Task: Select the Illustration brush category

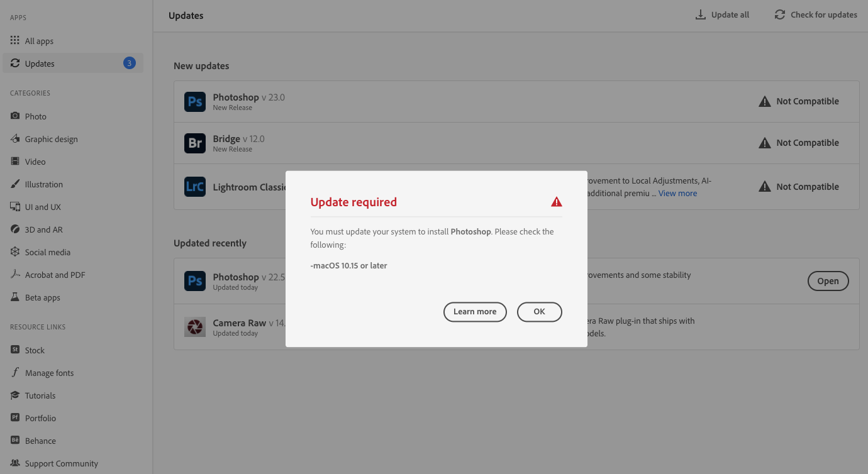Action: click(36, 184)
